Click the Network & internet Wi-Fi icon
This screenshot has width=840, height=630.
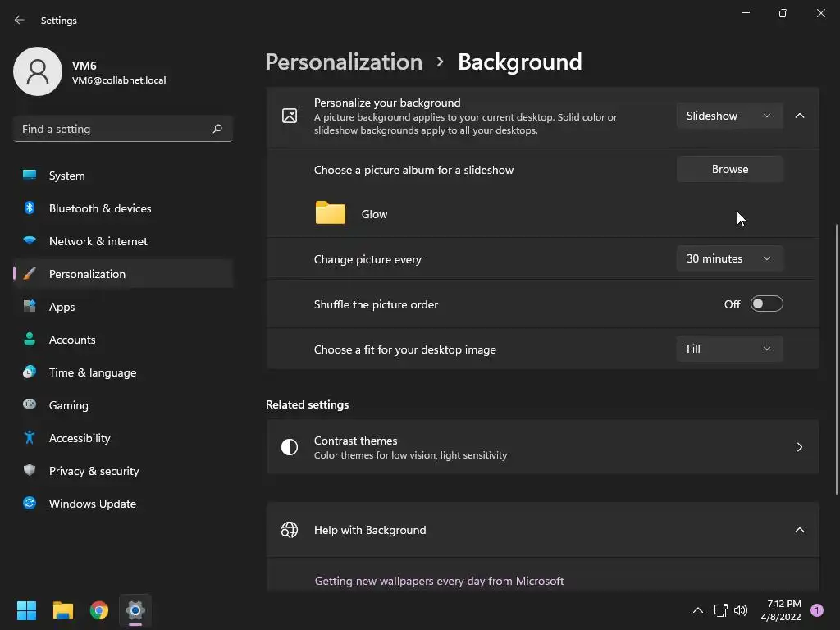(30, 241)
